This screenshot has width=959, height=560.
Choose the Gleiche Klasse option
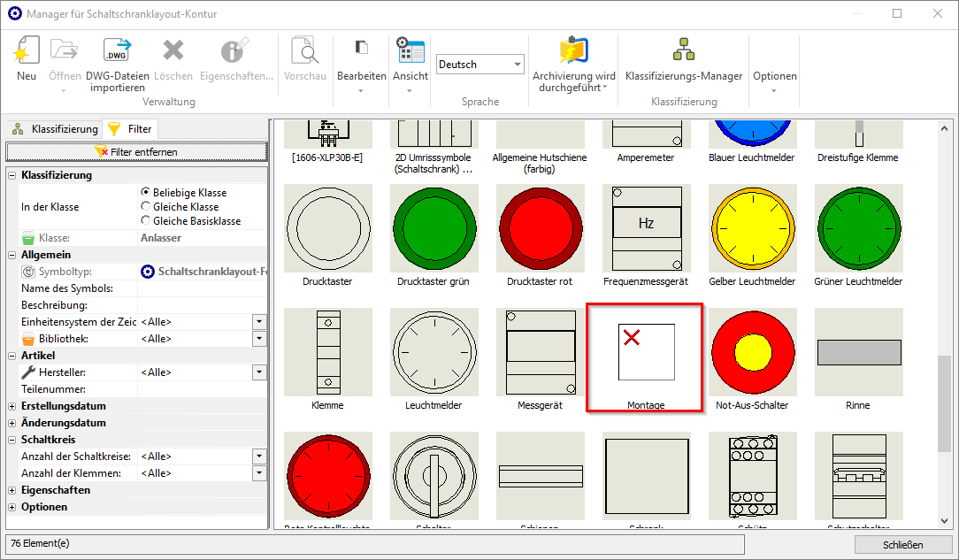coord(146,206)
